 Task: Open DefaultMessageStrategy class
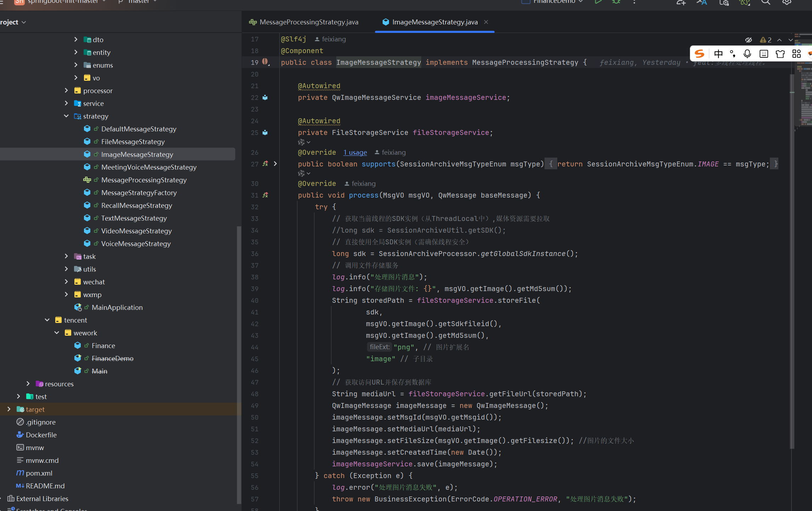click(x=139, y=129)
